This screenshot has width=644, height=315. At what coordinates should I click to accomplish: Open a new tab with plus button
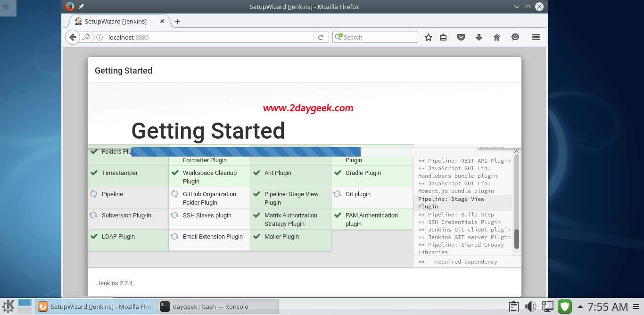point(177,21)
